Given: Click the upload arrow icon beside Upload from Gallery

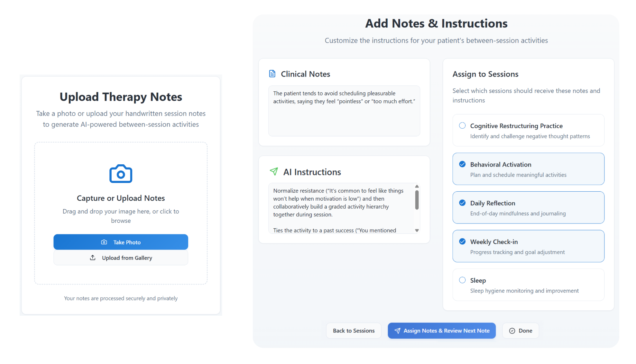Looking at the screenshot, I should tap(93, 258).
